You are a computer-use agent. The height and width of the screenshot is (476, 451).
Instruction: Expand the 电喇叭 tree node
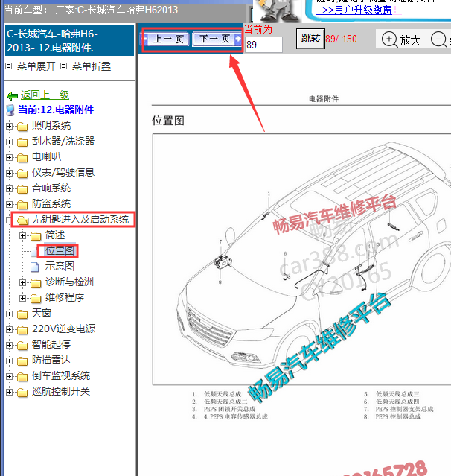coord(10,157)
